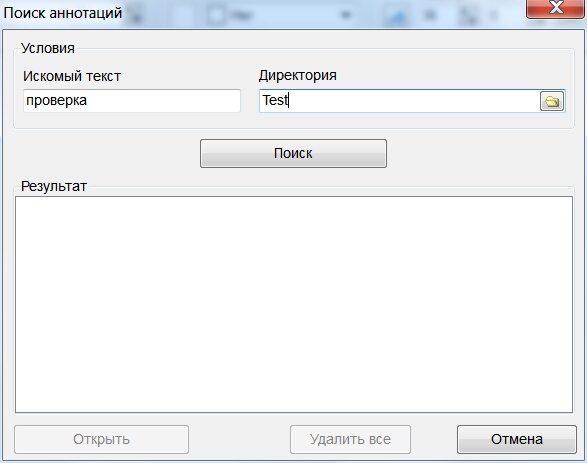Click inside the empty Результат list
This screenshot has height=463, width=587.
point(294,305)
